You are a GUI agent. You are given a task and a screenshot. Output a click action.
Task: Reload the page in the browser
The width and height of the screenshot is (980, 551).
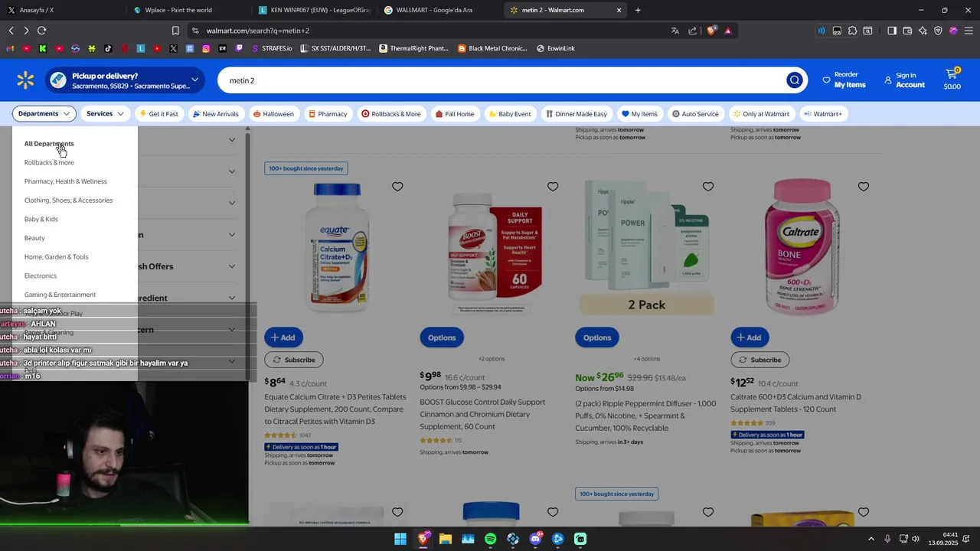pyautogui.click(x=41, y=31)
